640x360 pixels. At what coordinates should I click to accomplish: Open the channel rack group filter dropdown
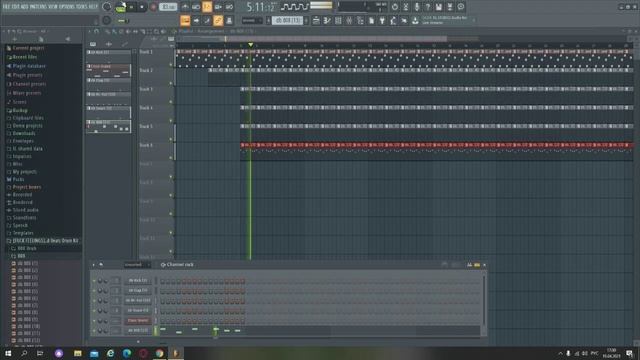[x=137, y=265]
